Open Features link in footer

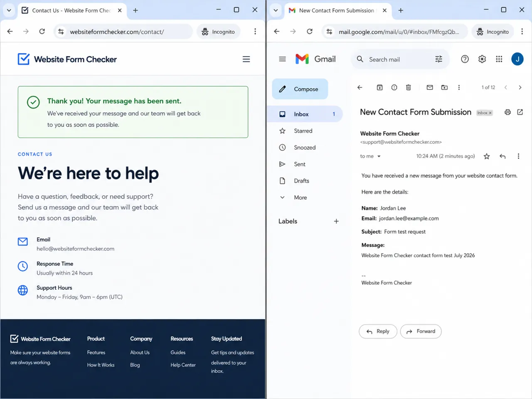96,352
